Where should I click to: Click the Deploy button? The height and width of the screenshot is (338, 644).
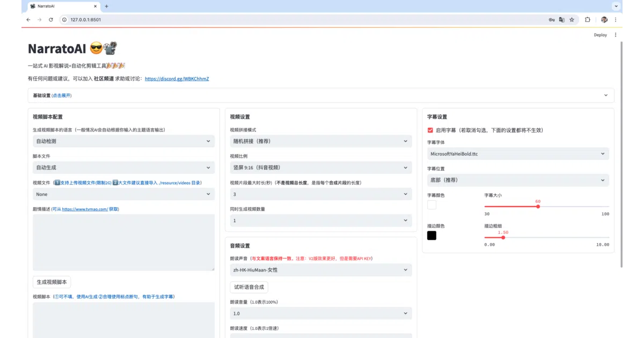600,35
